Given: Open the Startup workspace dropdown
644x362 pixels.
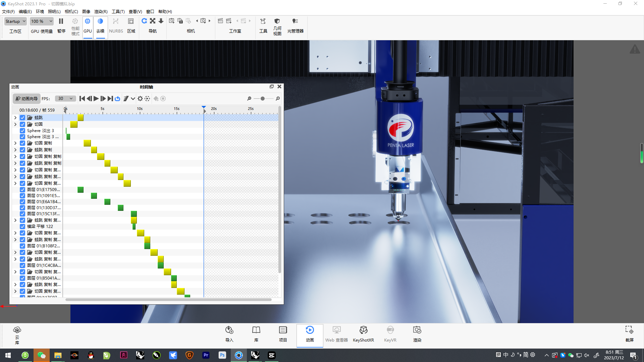Looking at the screenshot, I should pyautogui.click(x=15, y=21).
